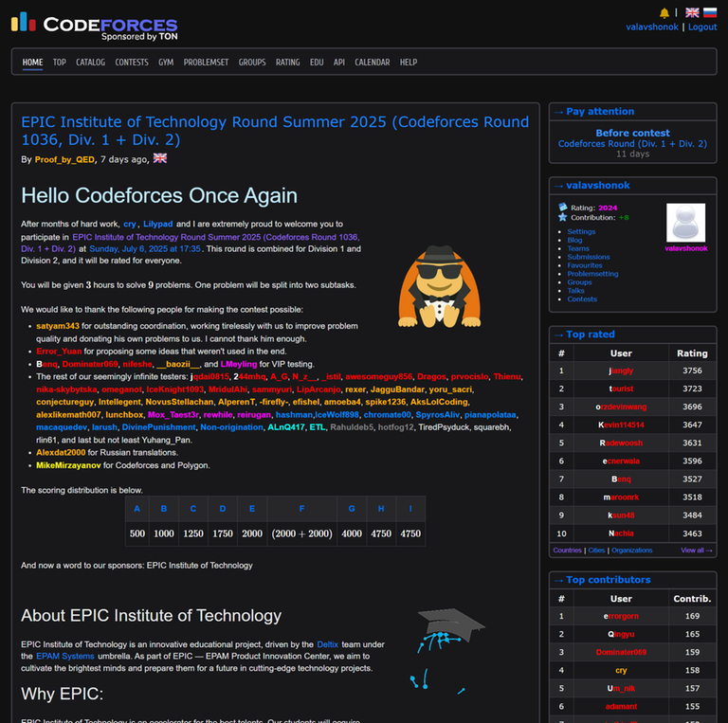Switch language using the Russian flag icon
This screenshot has height=723, width=728.
click(710, 12)
